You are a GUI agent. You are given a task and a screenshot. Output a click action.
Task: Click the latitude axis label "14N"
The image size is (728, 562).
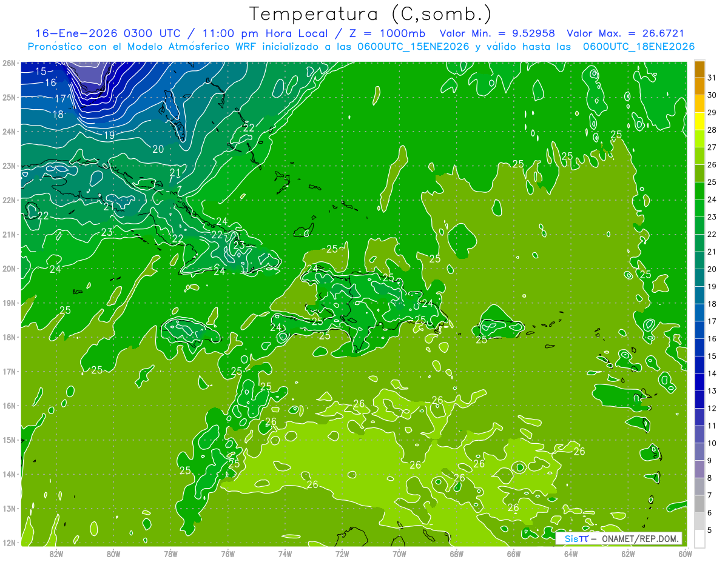coord(8,474)
